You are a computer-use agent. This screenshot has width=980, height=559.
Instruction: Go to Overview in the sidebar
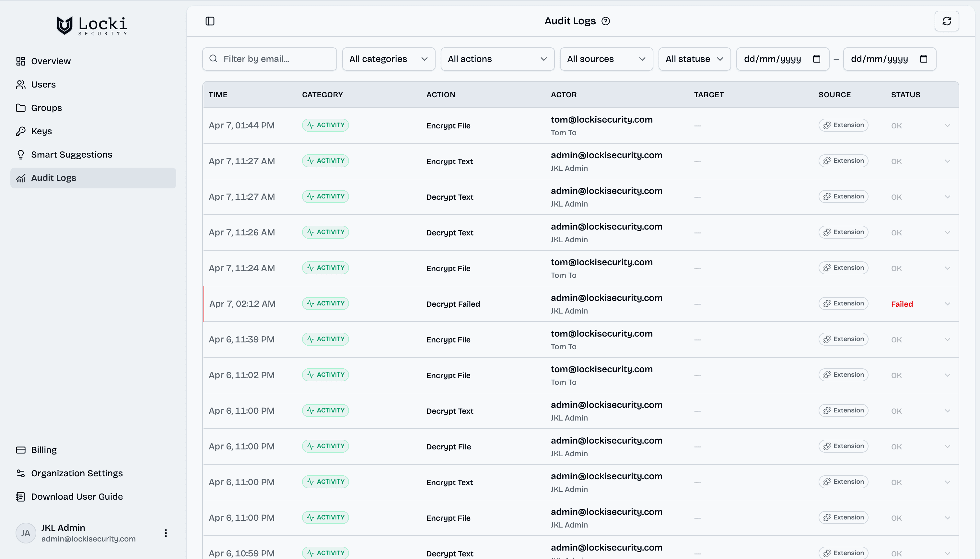click(x=93, y=61)
